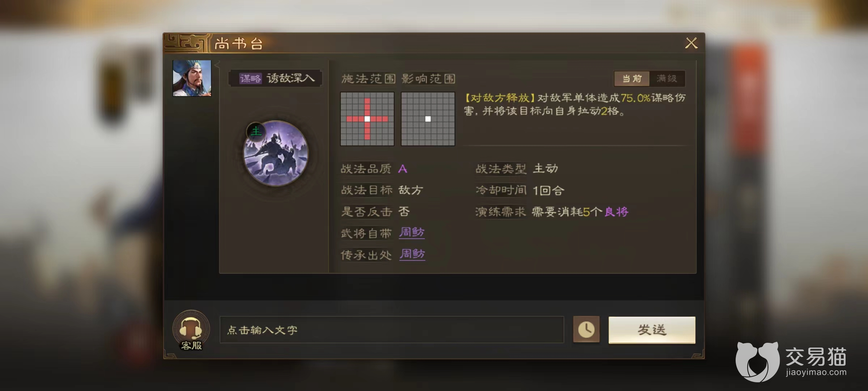This screenshot has height=391, width=868.
Task: Click the 谋略 skill type tag
Action: (250, 79)
